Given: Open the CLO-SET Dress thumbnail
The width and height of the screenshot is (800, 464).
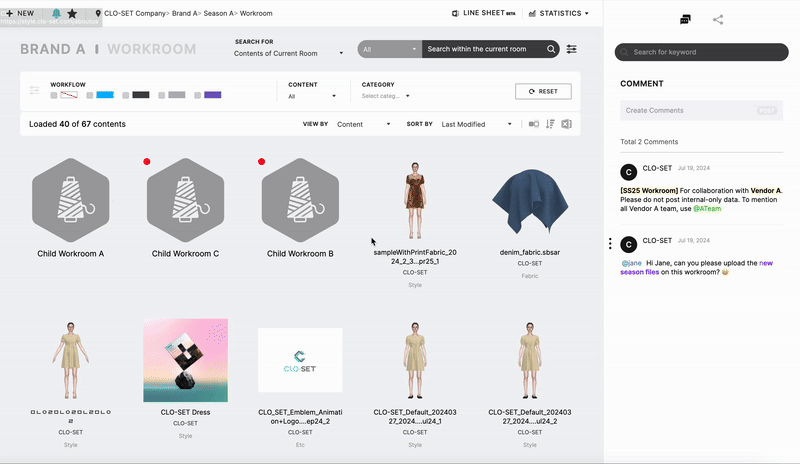Looking at the screenshot, I should (x=186, y=360).
